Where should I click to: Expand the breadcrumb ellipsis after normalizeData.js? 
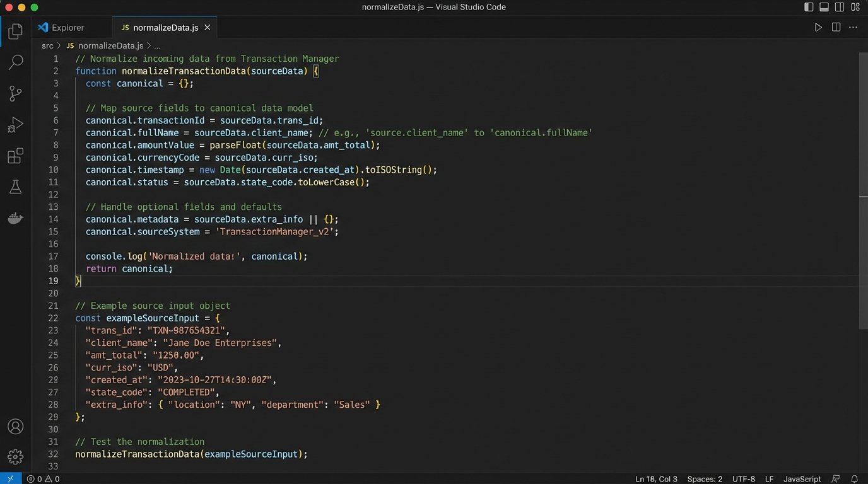[156, 45]
